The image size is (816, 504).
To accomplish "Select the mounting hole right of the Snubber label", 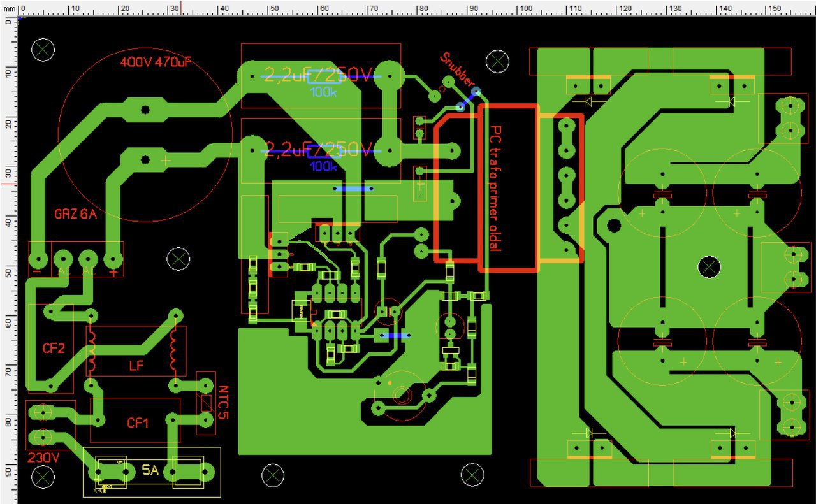I will pyautogui.click(x=497, y=61).
